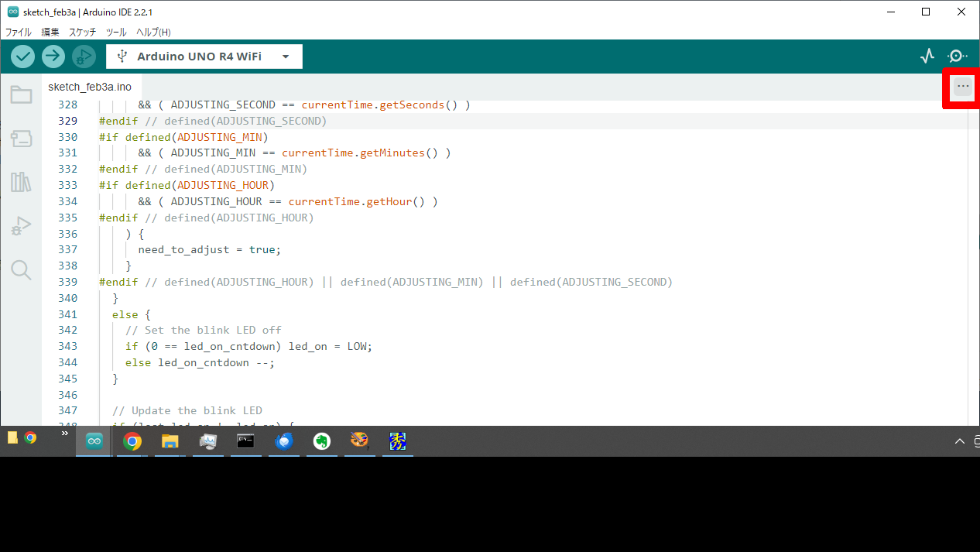980x552 pixels.
Task: Open the Boards Manager sidebar
Action: click(x=21, y=139)
